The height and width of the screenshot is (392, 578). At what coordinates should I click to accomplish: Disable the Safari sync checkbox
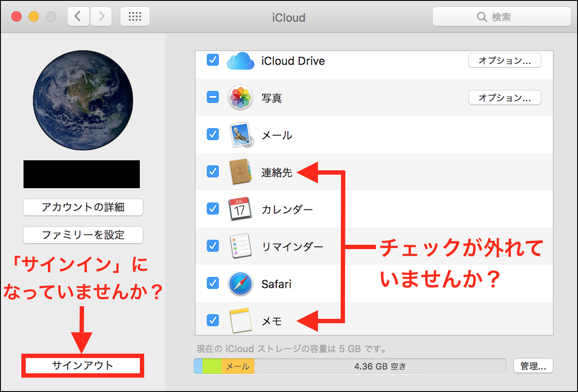[213, 283]
